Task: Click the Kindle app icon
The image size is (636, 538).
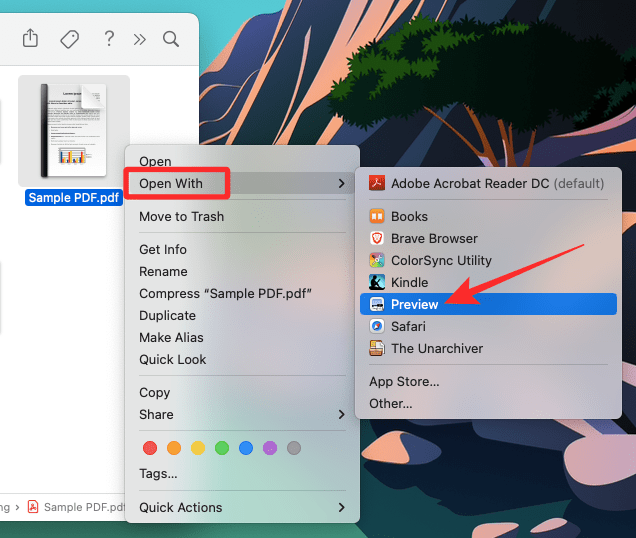Action: pyautogui.click(x=377, y=282)
